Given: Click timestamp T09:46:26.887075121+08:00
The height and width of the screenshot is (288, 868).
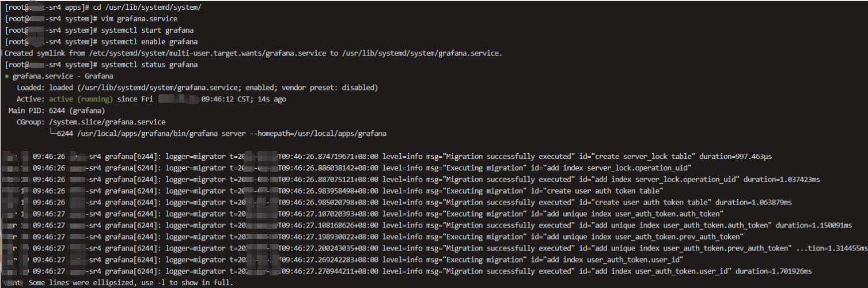Looking at the screenshot, I should pos(328,180).
